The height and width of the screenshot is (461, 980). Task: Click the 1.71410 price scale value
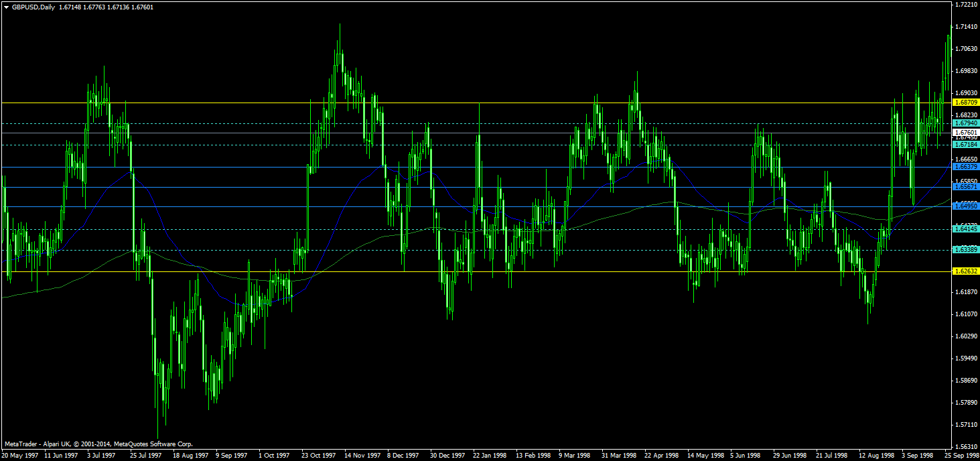point(966,27)
